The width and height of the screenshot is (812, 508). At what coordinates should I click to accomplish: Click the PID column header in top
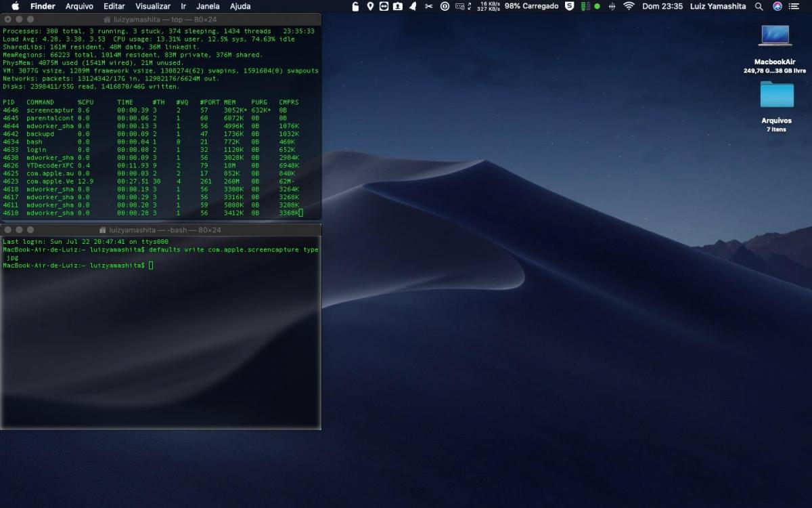[8, 102]
